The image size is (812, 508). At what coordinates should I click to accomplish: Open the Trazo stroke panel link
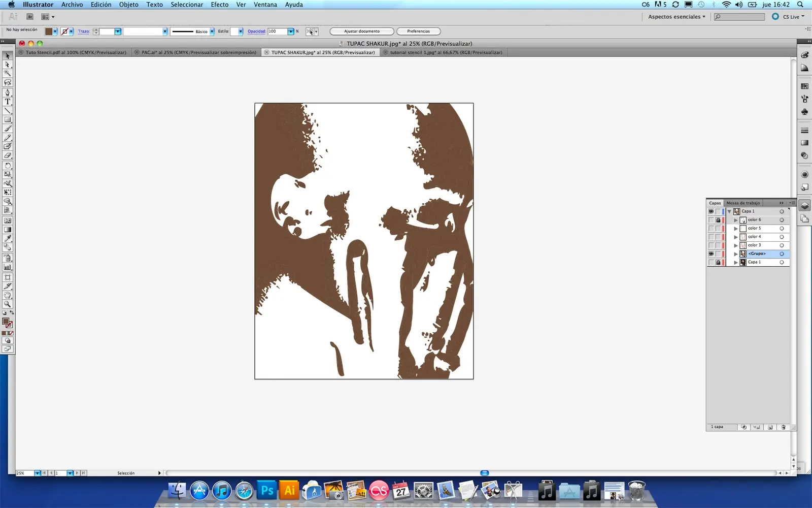[84, 31]
